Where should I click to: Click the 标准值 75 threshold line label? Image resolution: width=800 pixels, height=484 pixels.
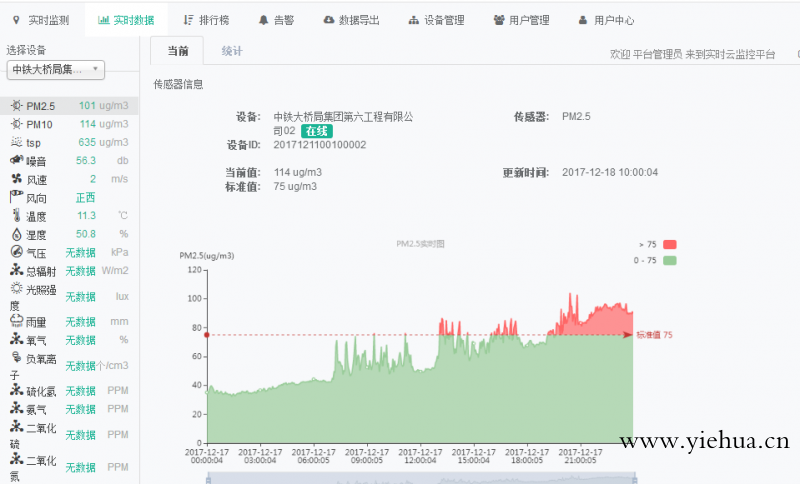654,335
